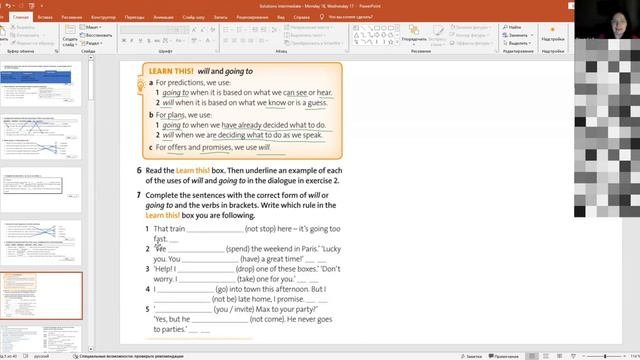Screen dimensions: 640x360
Task: Click the русский language indicator in status bar
Action: click(41, 356)
